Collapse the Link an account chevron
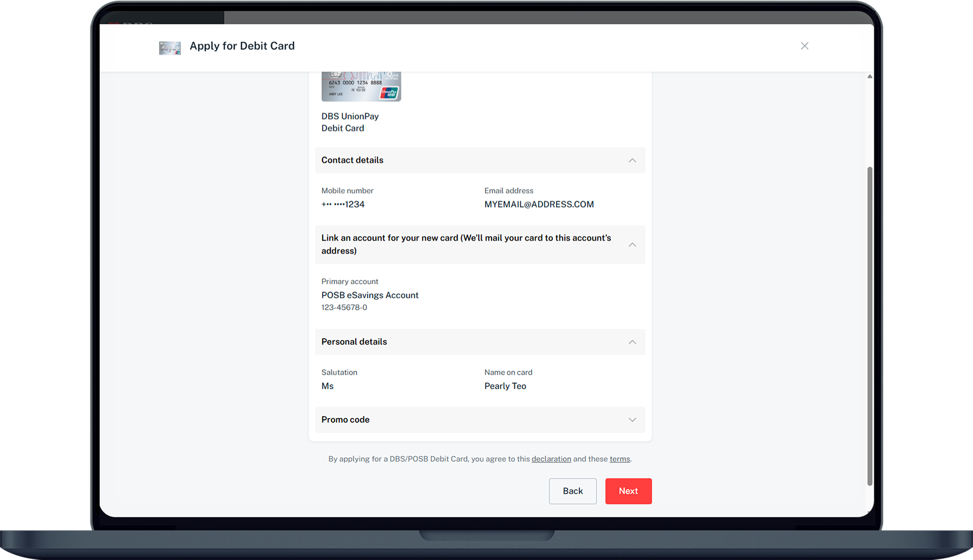973x560 pixels. point(632,244)
